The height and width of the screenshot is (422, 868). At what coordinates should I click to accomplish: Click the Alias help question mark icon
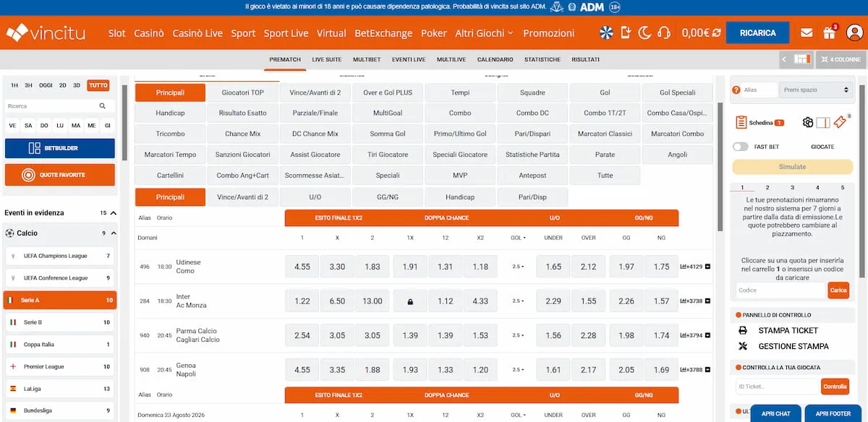point(736,90)
